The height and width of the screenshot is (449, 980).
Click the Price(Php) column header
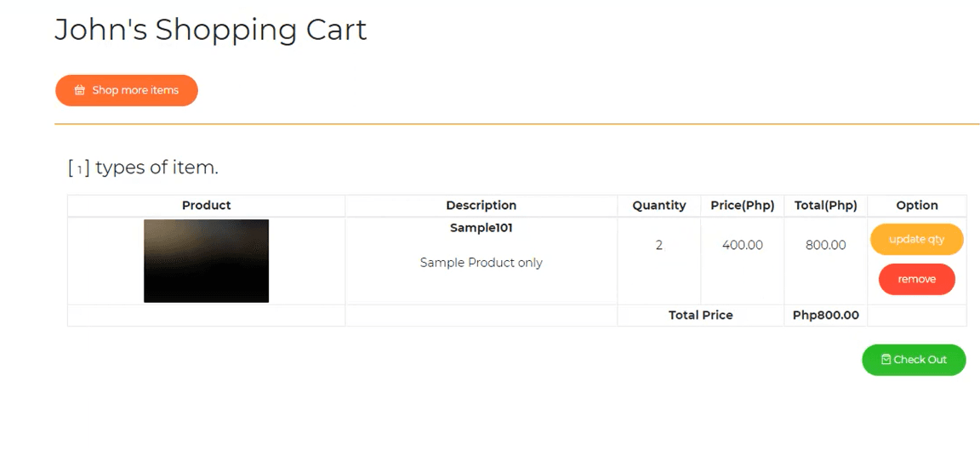coord(743,206)
